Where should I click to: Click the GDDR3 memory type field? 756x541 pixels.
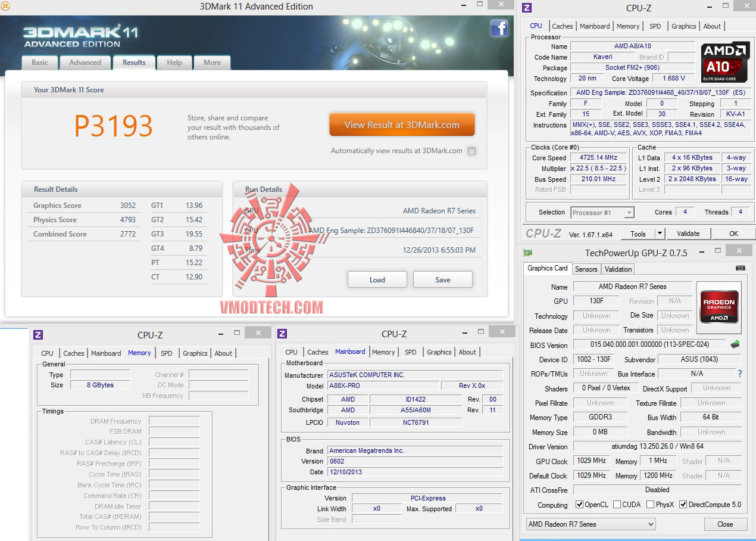coord(599,418)
